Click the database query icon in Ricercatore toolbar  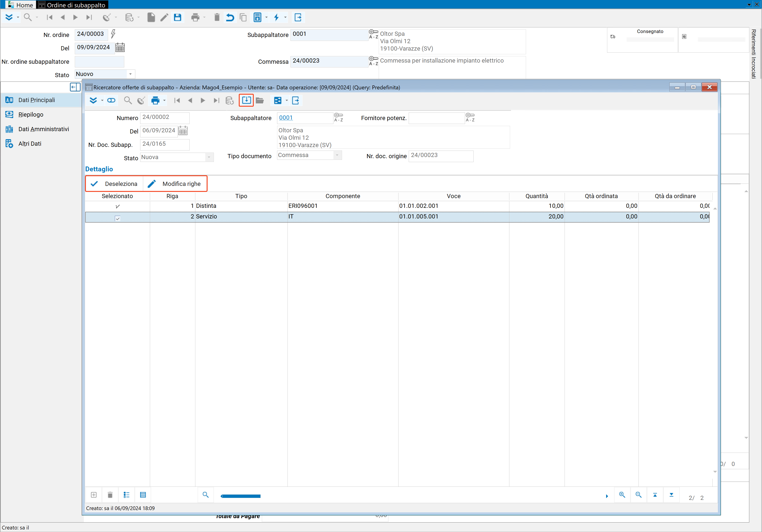pos(229,100)
